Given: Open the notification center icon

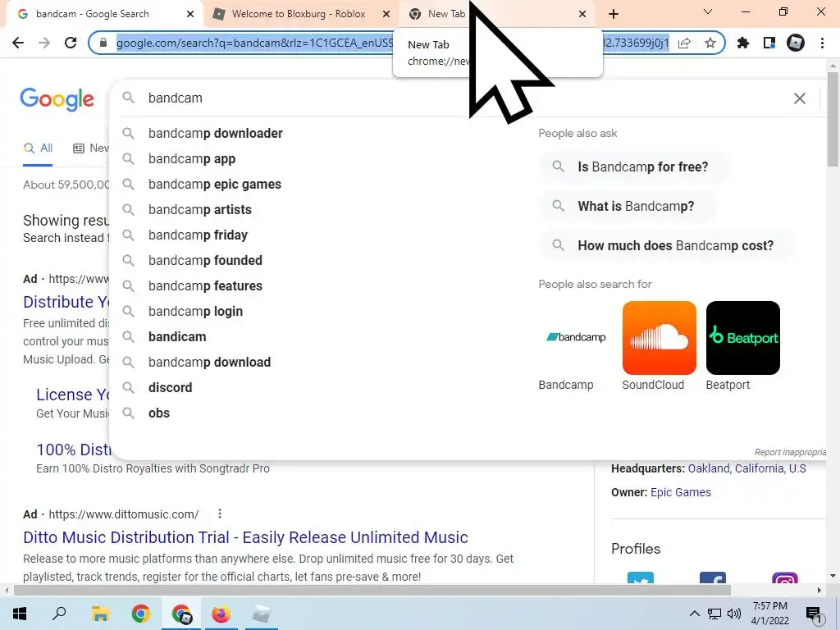Looking at the screenshot, I should (814, 615).
